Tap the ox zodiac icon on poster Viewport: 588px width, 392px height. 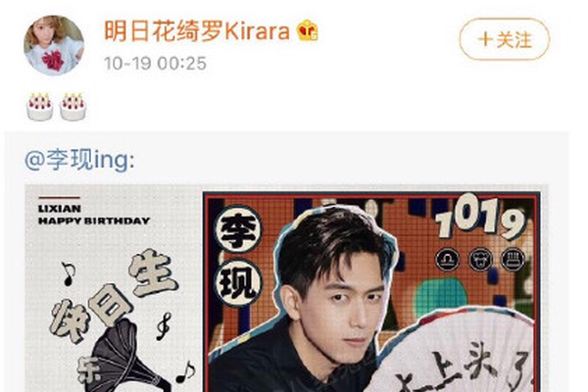pyautogui.click(x=480, y=259)
